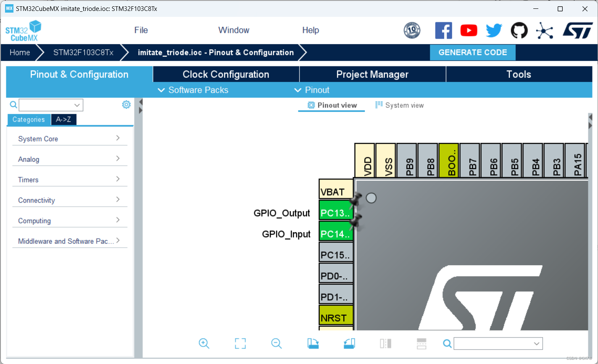Go to Home breadcrumb

(x=20, y=53)
